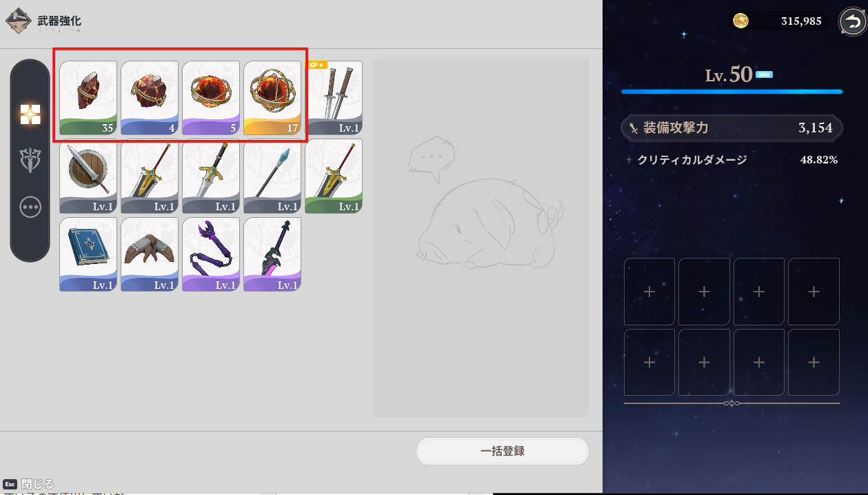Select the purple orb material with 5
The image size is (868, 495).
[x=211, y=98]
